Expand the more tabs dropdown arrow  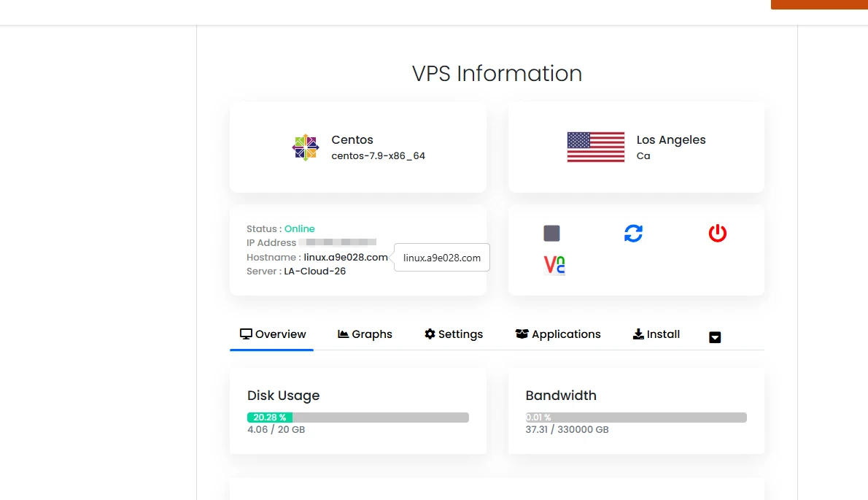[x=715, y=337]
